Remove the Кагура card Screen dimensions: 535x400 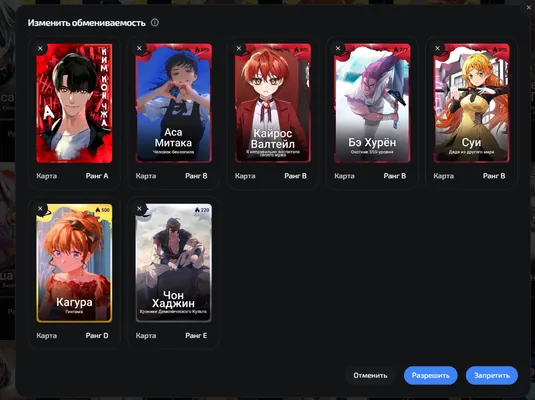point(40,209)
